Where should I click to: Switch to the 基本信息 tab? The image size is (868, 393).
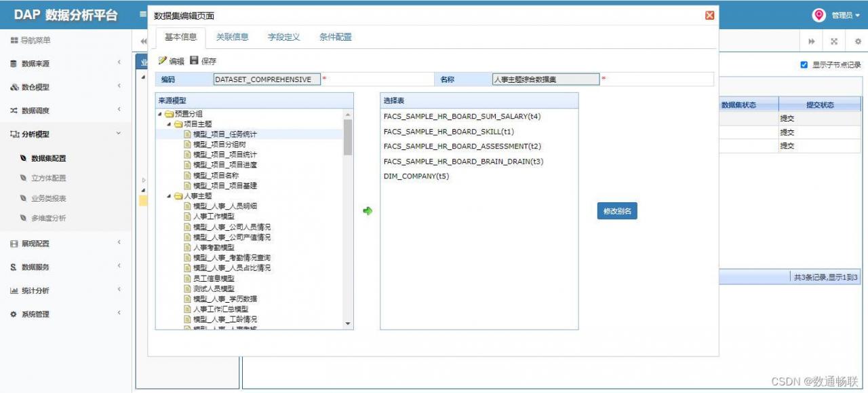tap(181, 37)
